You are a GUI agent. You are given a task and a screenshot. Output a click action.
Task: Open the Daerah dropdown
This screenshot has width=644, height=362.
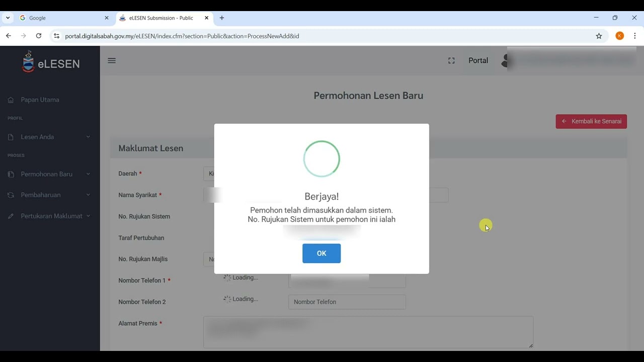pyautogui.click(x=209, y=173)
